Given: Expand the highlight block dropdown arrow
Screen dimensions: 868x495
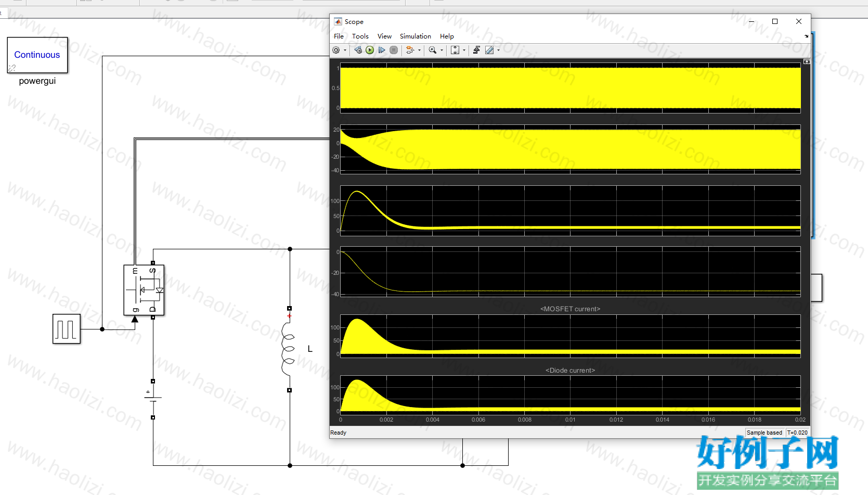Looking at the screenshot, I should [x=419, y=50].
